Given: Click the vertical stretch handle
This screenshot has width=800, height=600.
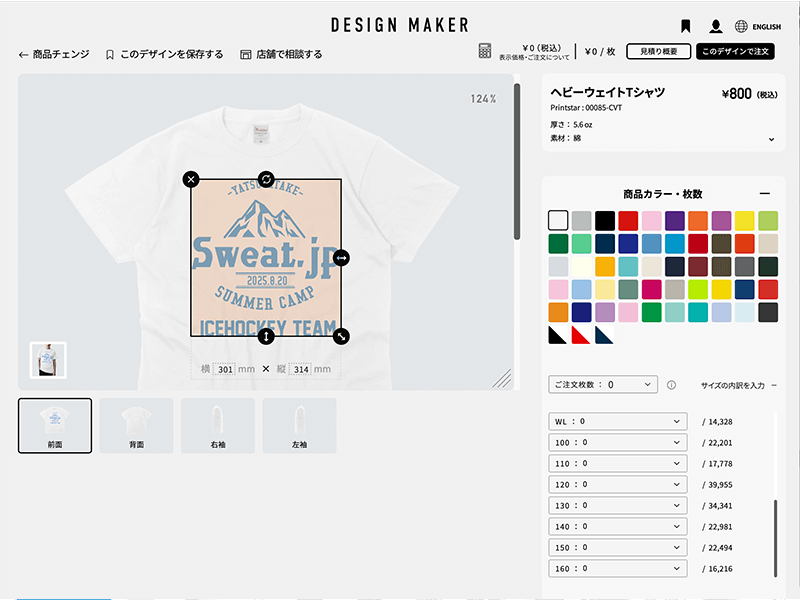Looking at the screenshot, I should coord(266,336).
